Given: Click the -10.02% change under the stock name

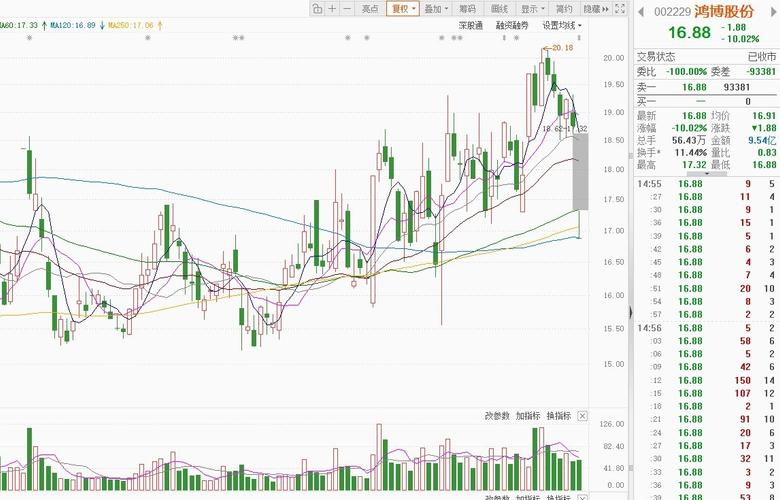Looking at the screenshot, I should pyautogui.click(x=740, y=39).
